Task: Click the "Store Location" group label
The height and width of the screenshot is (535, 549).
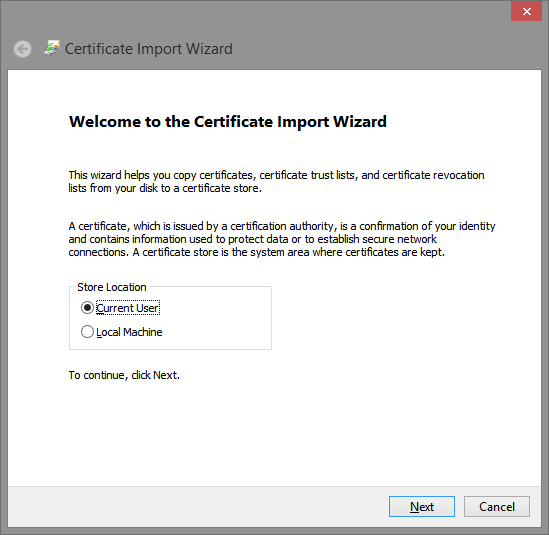Action: pos(112,287)
